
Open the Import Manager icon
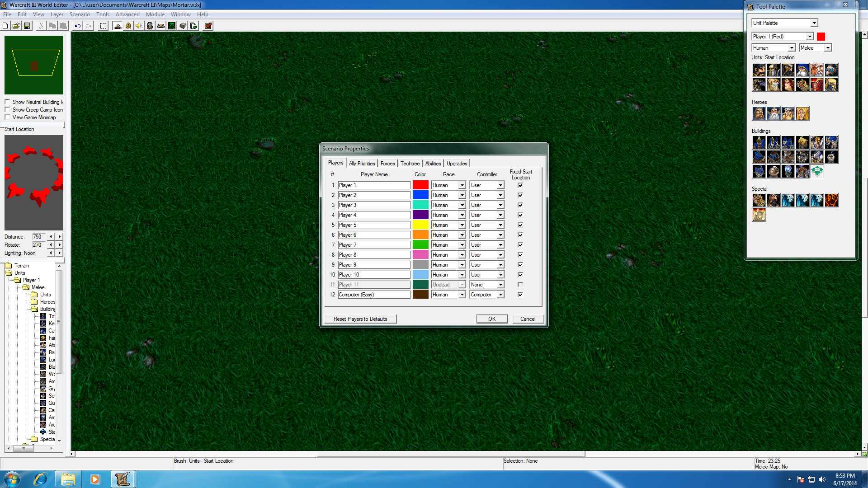tap(193, 26)
